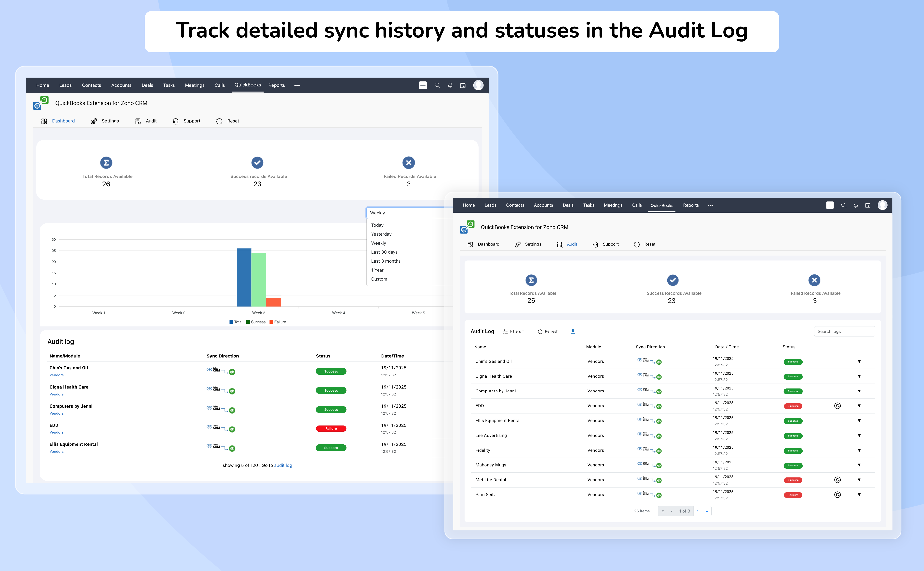Click the plus icon in right window navbar
The image size is (924, 571).
(x=830, y=205)
